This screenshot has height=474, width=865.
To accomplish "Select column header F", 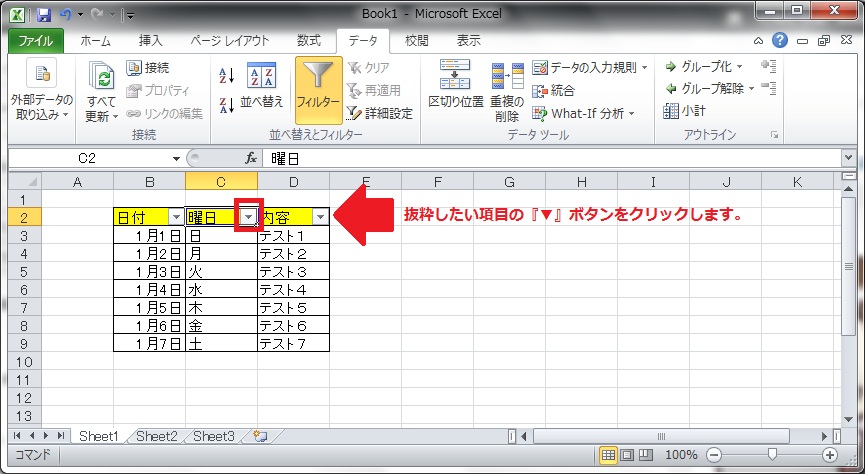I will point(437,181).
